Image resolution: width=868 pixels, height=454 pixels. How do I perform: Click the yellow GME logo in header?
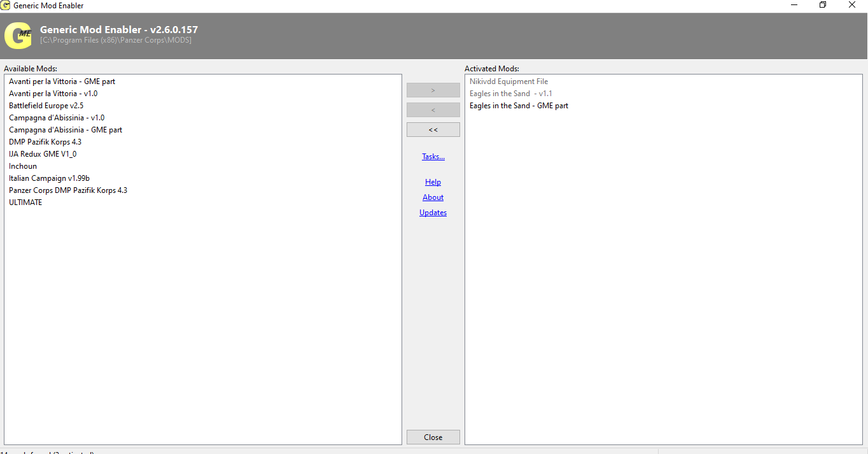click(x=18, y=36)
